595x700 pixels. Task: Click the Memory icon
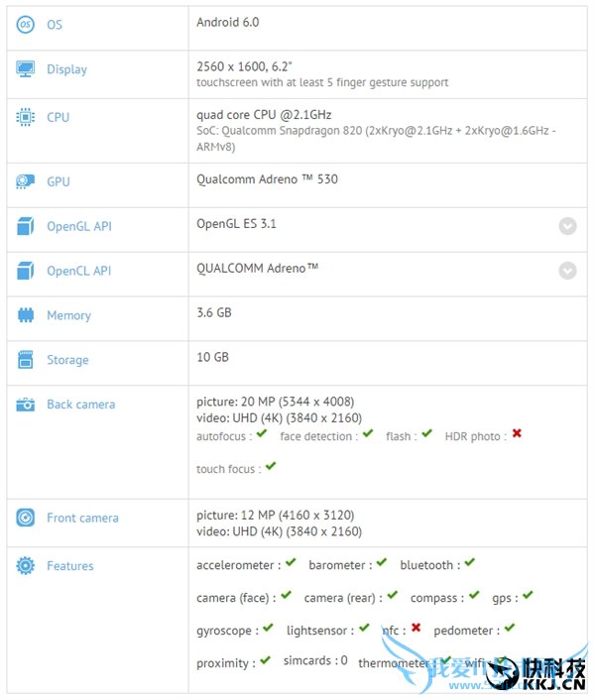click(26, 315)
